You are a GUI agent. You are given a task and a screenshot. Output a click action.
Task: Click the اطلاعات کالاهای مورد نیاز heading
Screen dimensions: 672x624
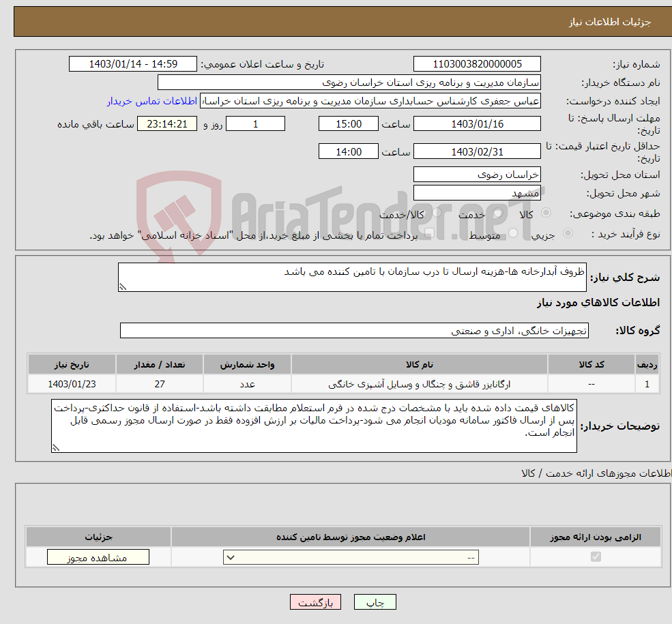point(598,302)
